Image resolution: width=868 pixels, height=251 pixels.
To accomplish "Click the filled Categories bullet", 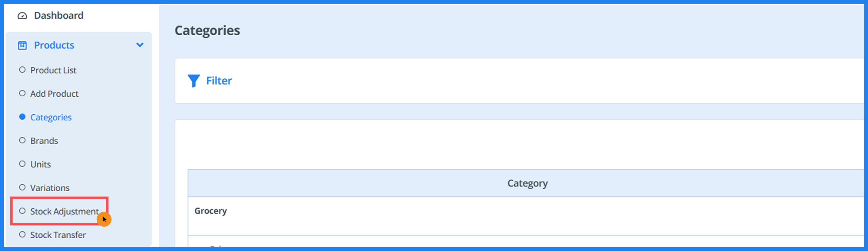I will tap(22, 117).
